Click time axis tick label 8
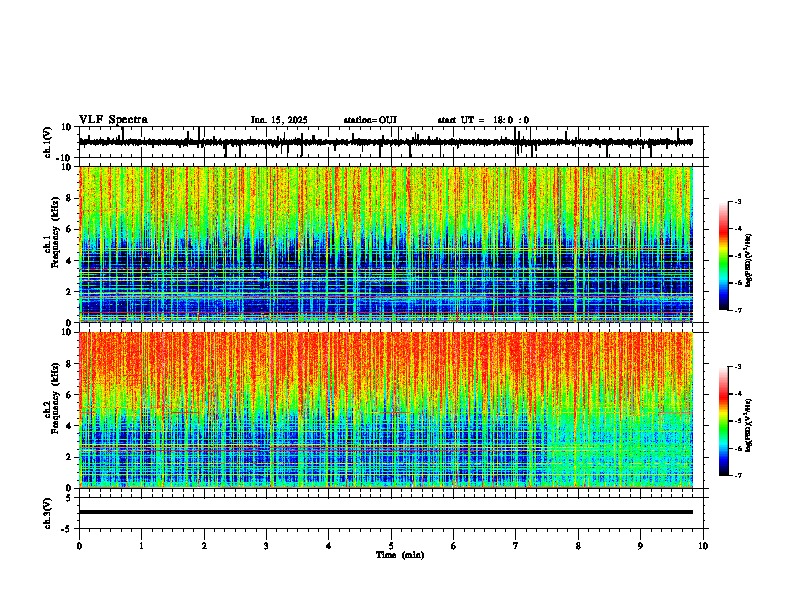Screen dimensions: 792x612 pyautogui.click(x=578, y=546)
